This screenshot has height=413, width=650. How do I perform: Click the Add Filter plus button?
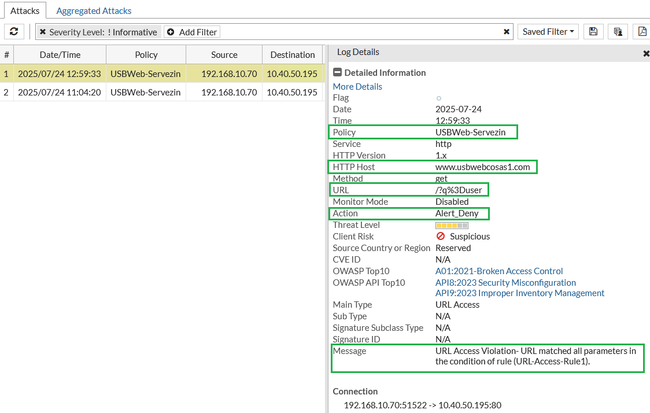pos(170,32)
